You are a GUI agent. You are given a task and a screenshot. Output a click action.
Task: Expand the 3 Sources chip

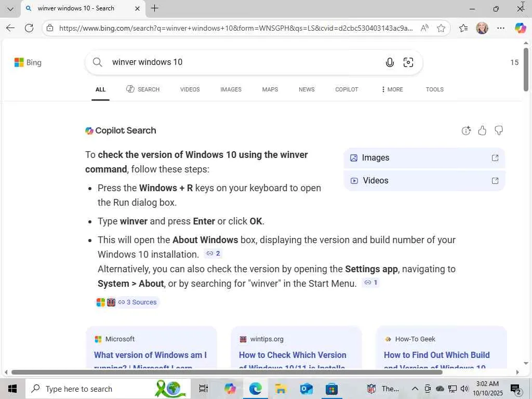(137, 302)
